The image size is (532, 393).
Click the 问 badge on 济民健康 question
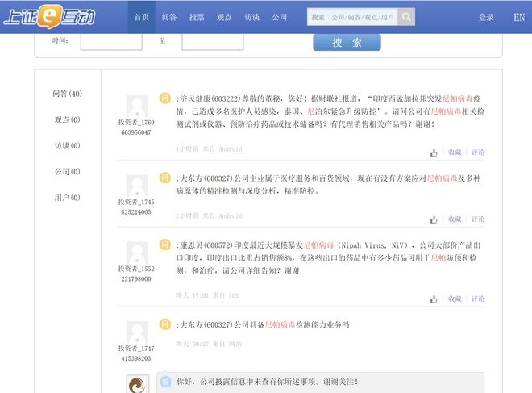(x=165, y=98)
